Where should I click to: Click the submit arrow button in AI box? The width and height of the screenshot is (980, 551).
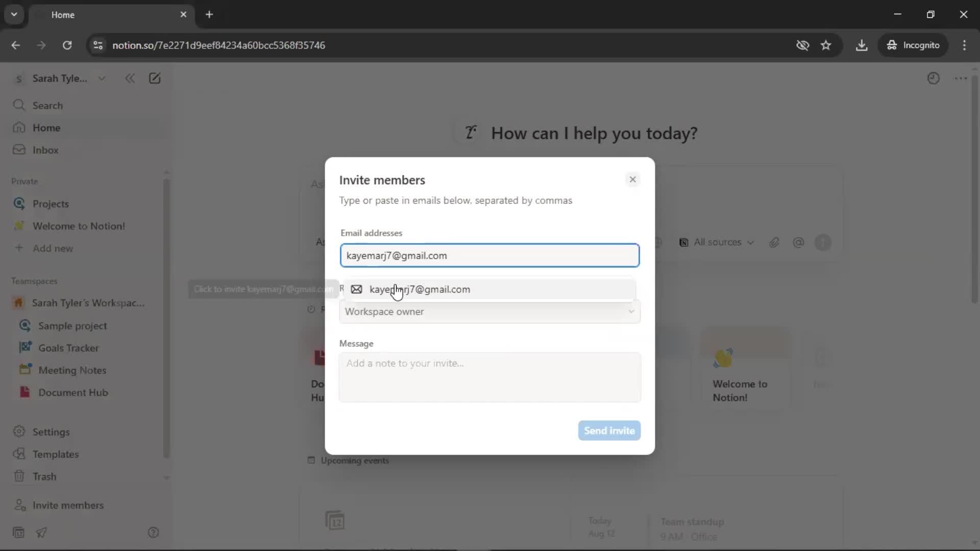[x=823, y=242]
